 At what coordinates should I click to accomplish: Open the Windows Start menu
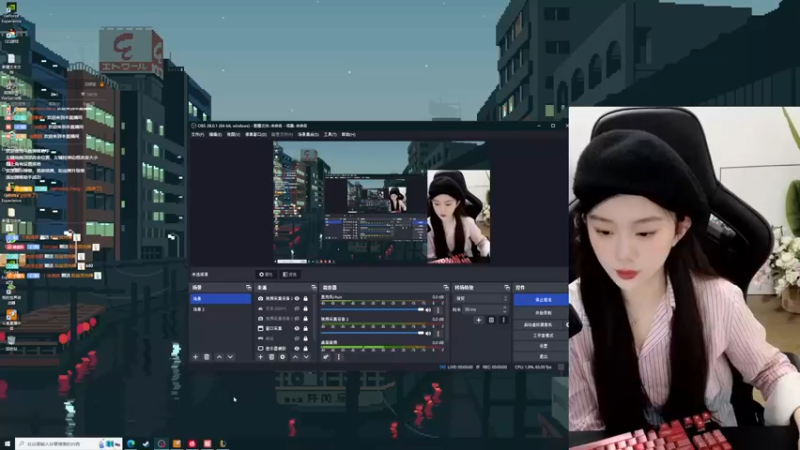(x=7, y=443)
